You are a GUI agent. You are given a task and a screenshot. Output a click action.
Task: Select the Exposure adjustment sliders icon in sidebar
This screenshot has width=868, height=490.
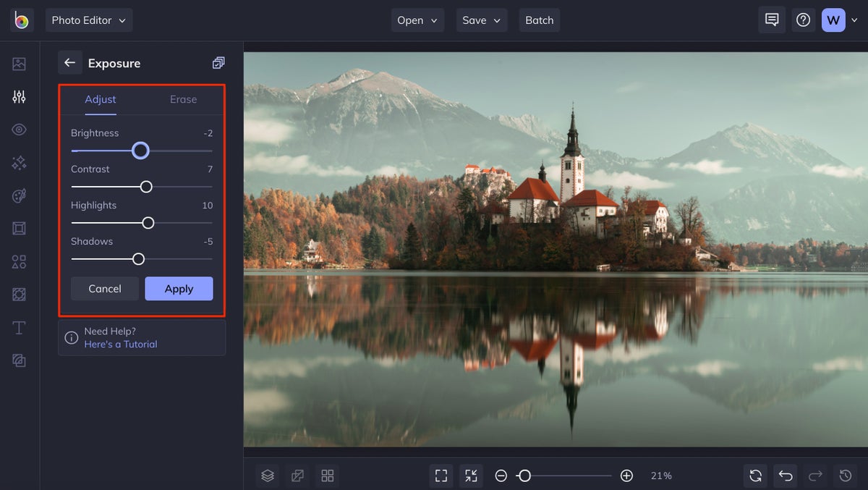[19, 96]
